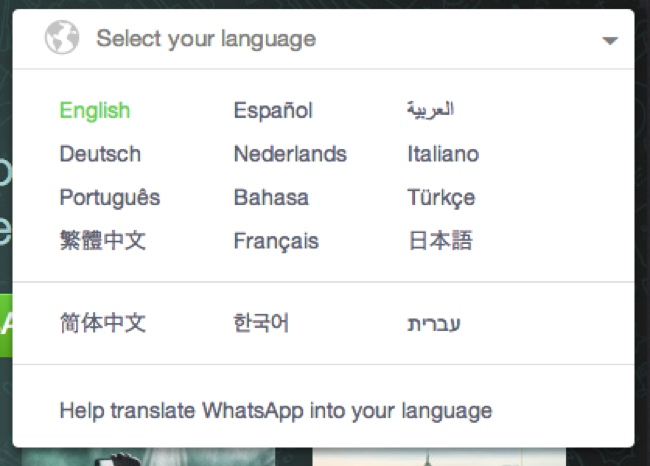Choose Türkçe from the languages
This screenshot has height=466, width=650.
(441, 197)
